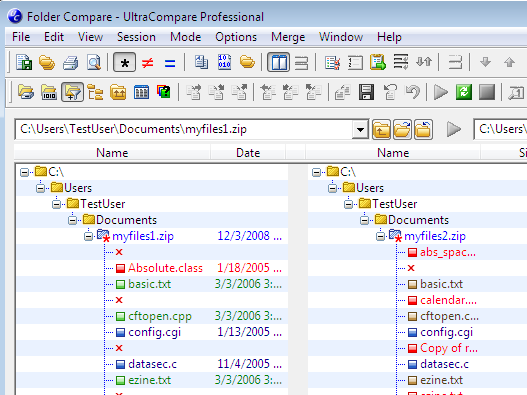Open the Merge menu
Image resolution: width=527 pixels, height=395 pixels.
[x=288, y=37]
